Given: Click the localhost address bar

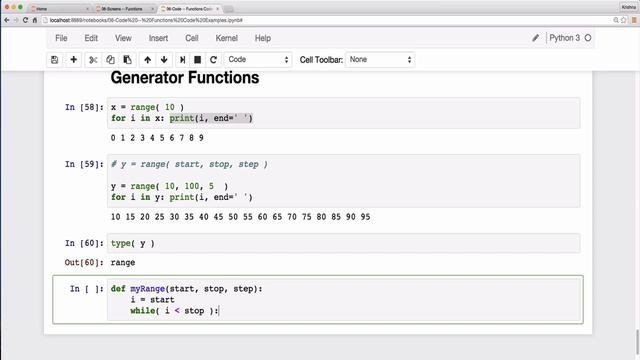Looking at the screenshot, I should 327,20.
